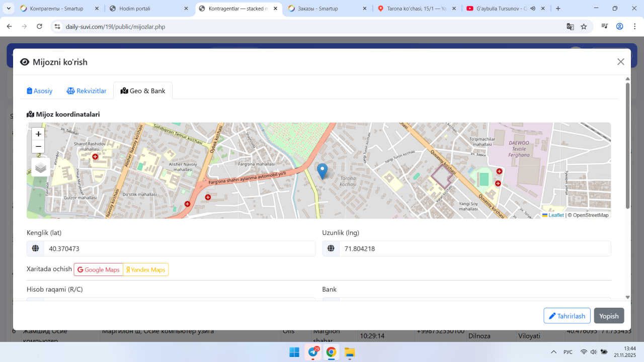Open File Explorer from the taskbar
The width and height of the screenshot is (644, 362).
click(349, 352)
